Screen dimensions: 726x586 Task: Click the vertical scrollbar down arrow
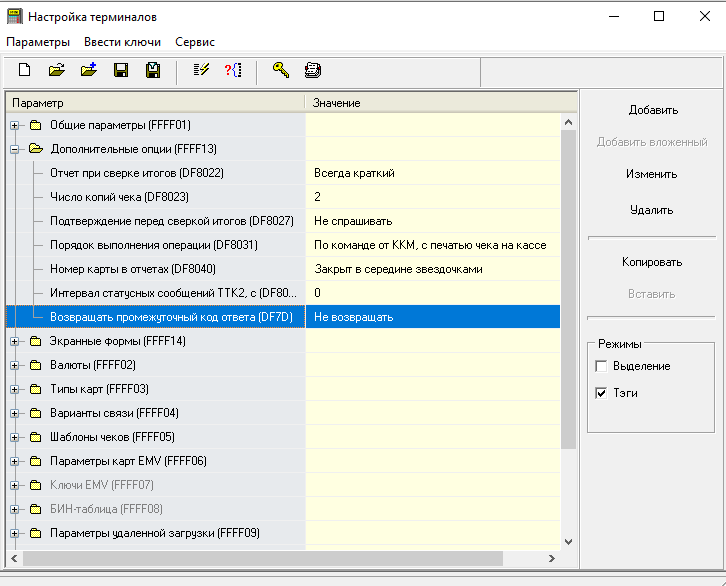[569, 541]
